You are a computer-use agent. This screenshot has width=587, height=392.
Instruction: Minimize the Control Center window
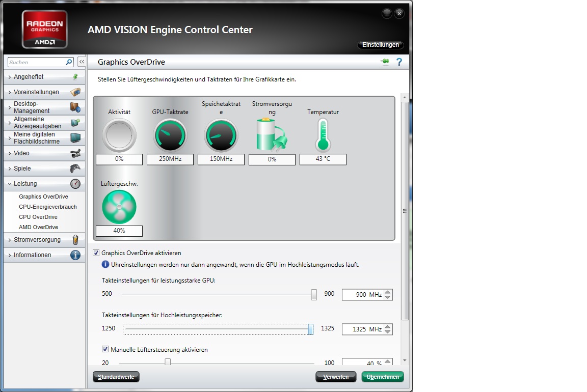tap(387, 13)
